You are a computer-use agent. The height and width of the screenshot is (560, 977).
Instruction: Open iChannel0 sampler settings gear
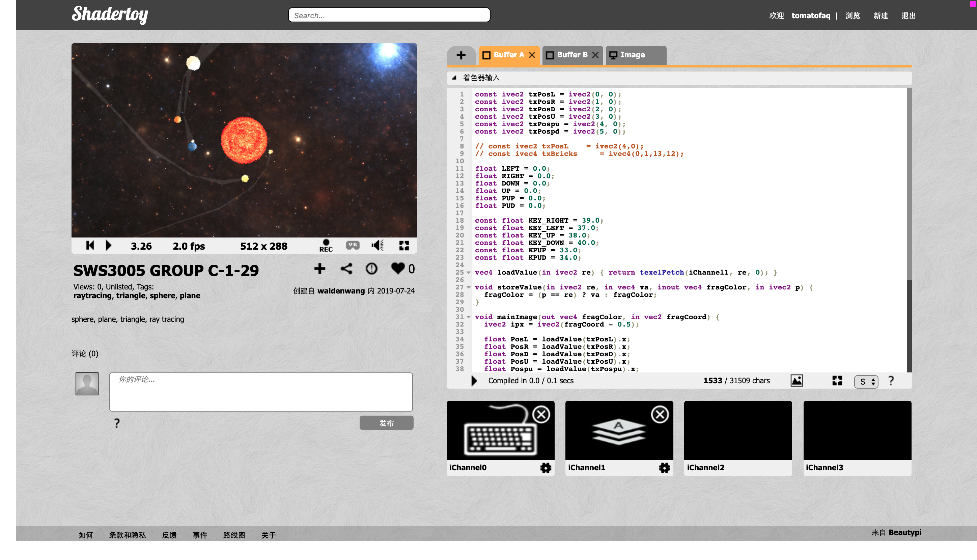(546, 468)
